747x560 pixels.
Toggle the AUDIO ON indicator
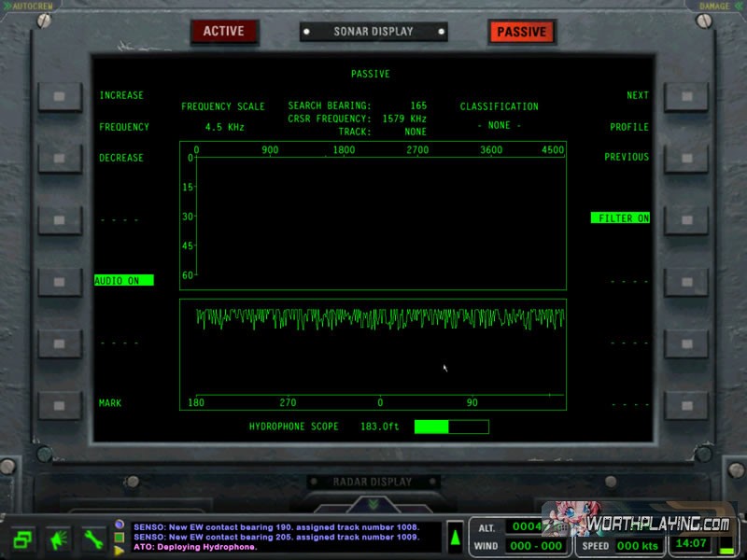point(123,280)
